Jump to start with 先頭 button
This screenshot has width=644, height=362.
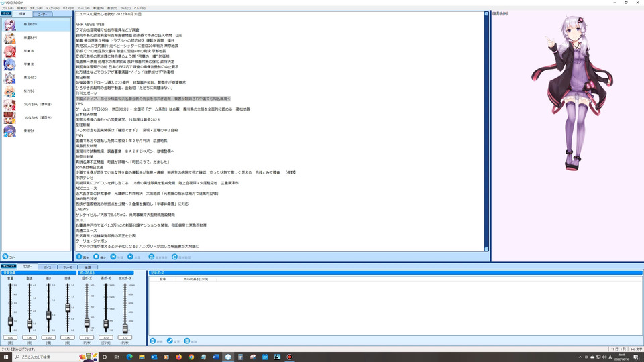[x=117, y=257]
